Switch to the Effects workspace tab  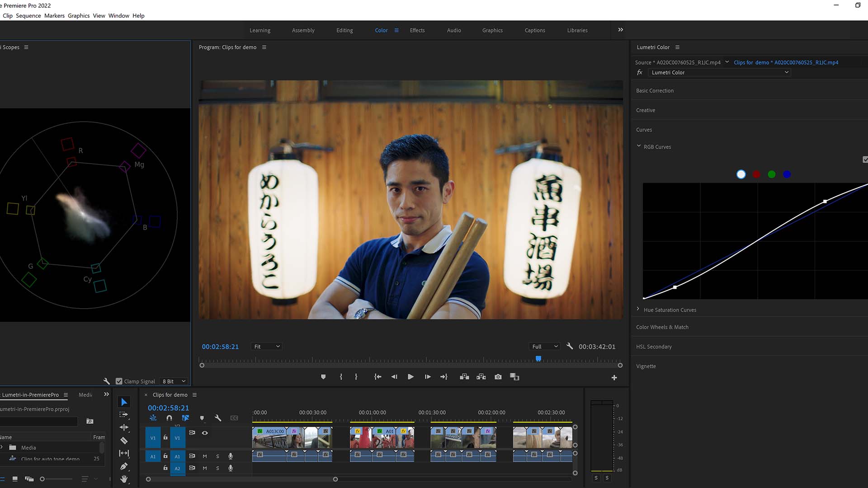pyautogui.click(x=417, y=30)
